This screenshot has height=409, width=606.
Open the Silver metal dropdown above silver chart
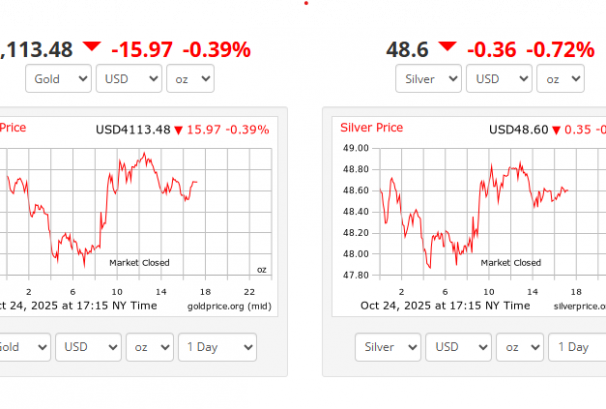click(428, 79)
